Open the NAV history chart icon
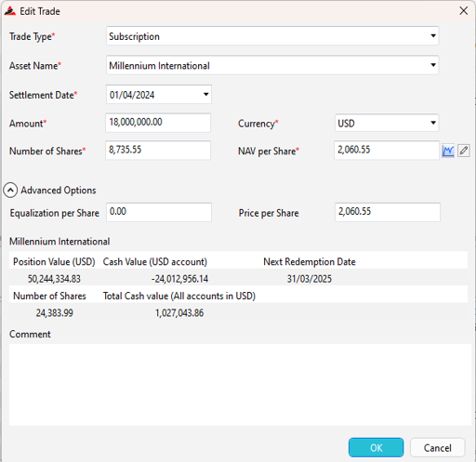This screenshot has height=462, width=476. click(x=448, y=151)
